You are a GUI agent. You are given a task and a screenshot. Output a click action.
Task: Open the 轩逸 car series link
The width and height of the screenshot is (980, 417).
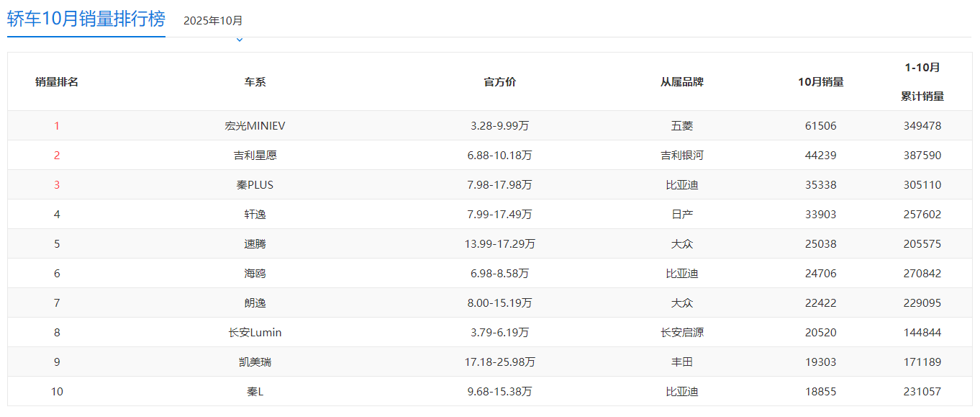pos(255,215)
